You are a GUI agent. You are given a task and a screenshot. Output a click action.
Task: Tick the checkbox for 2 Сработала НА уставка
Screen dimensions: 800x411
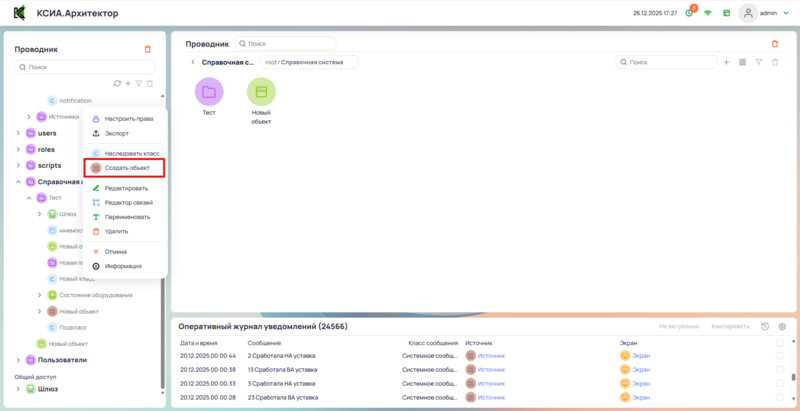pos(780,356)
